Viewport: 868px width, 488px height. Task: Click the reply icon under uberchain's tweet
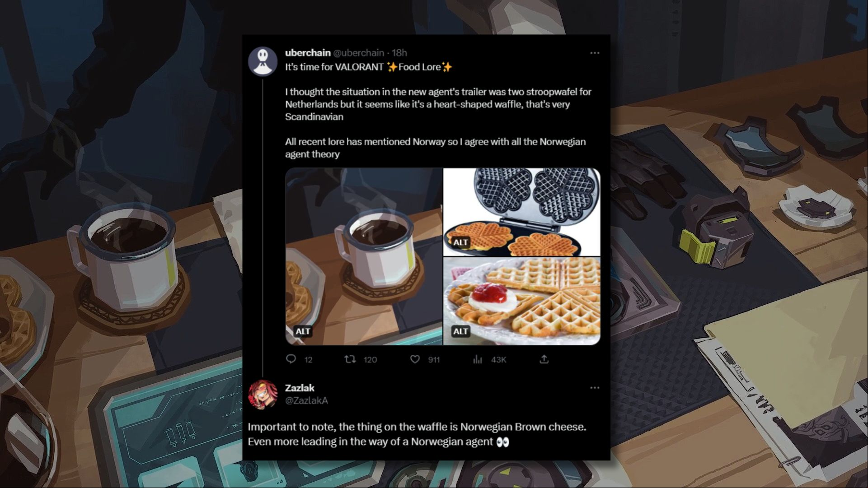coord(291,359)
